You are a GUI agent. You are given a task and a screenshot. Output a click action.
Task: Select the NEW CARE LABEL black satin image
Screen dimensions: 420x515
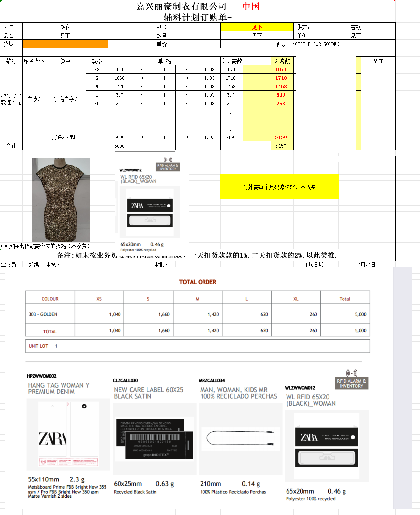point(155,439)
